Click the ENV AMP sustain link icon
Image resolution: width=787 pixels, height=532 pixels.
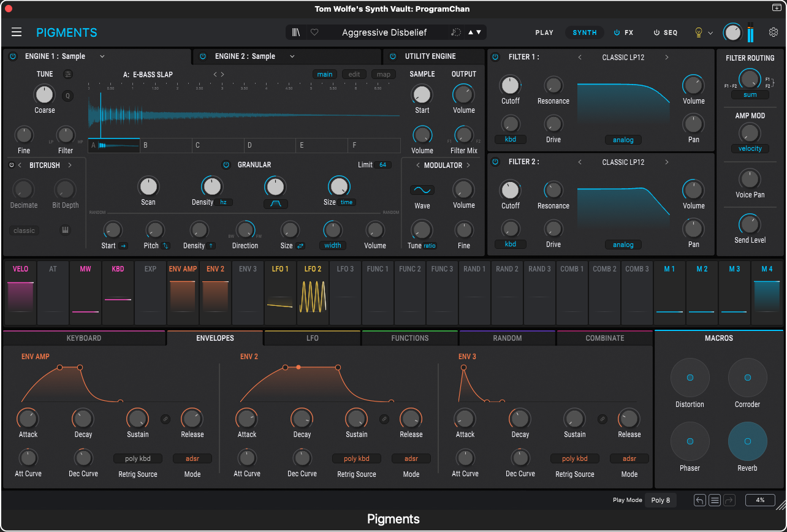click(x=165, y=419)
